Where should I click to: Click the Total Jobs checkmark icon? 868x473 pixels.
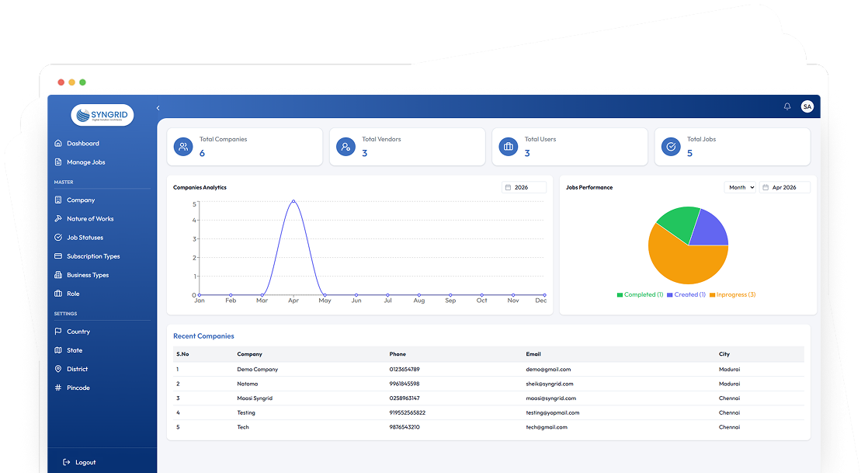(671, 146)
